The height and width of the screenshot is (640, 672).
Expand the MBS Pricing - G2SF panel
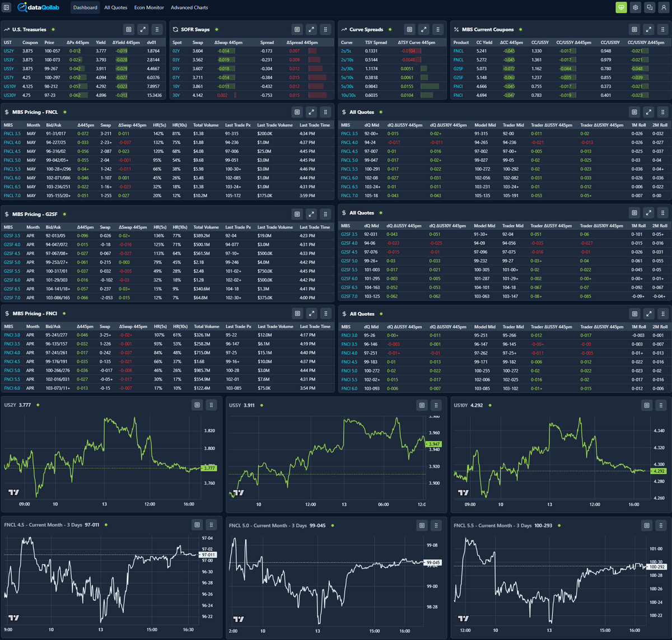pyautogui.click(x=311, y=214)
